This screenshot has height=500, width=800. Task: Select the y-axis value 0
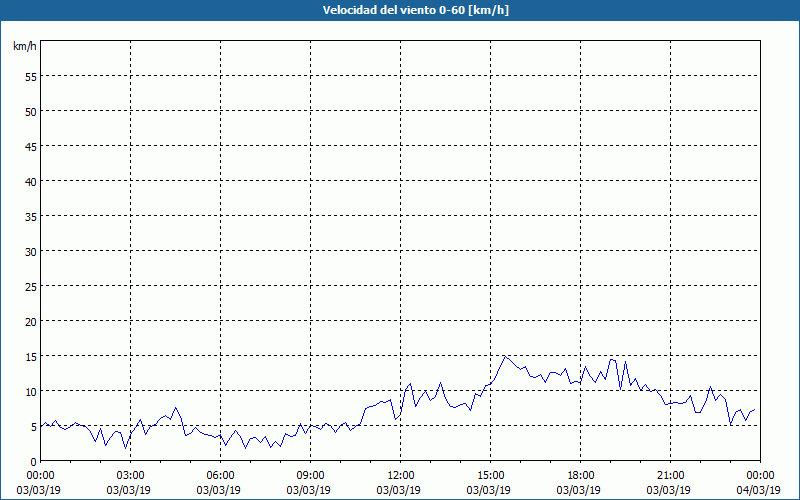pos(34,462)
